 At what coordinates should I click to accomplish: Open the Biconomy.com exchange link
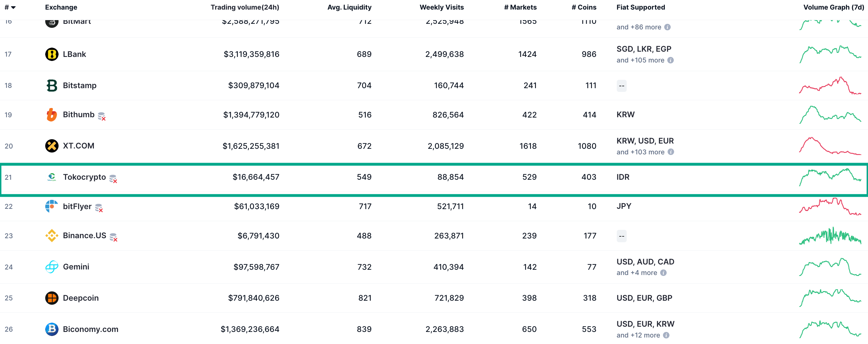91,329
